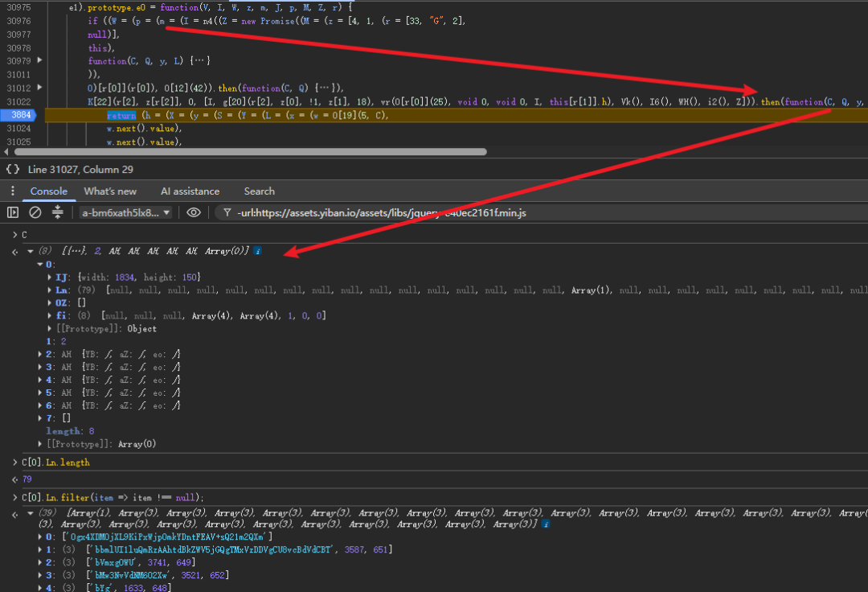The image size is (868, 592).
Task: Expand array entry 5: AH
Action: pyautogui.click(x=40, y=393)
